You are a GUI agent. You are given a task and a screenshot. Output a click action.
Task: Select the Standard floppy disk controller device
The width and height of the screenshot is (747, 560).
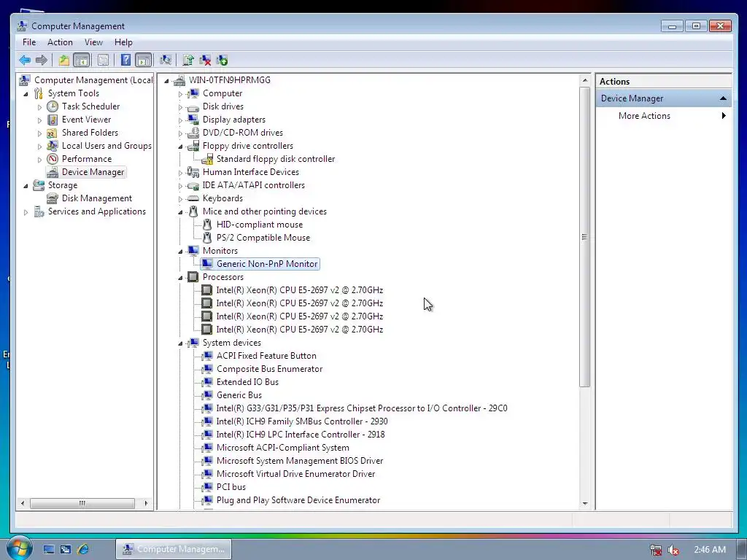click(x=275, y=159)
